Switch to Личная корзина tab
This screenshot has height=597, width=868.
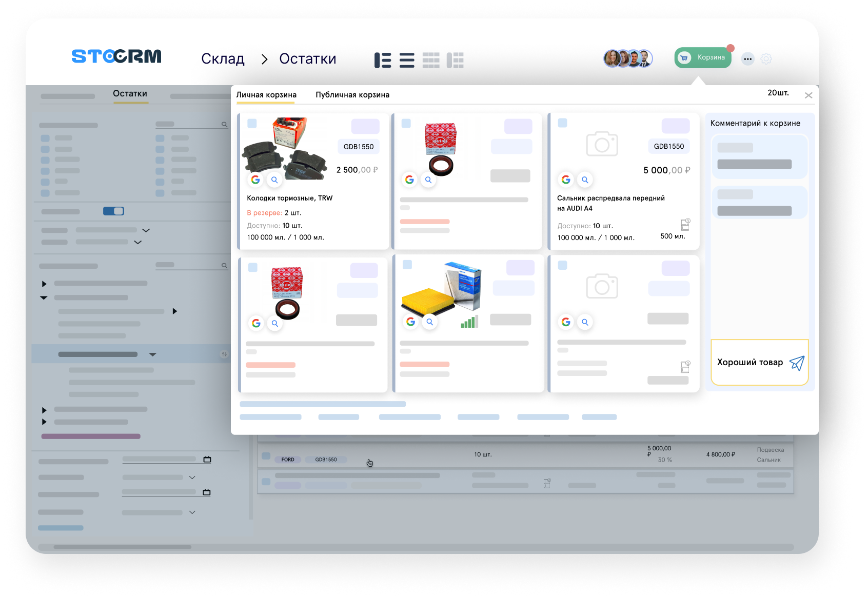point(266,95)
